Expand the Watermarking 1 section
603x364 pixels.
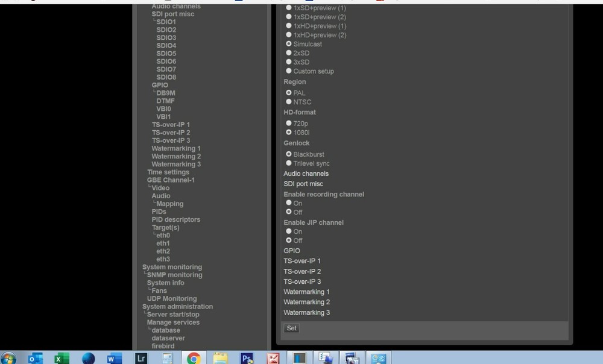(306, 292)
